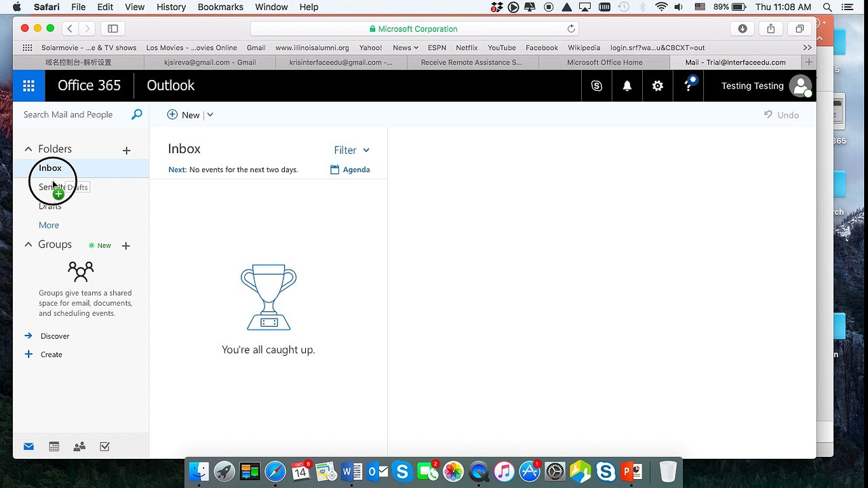Image resolution: width=868 pixels, height=488 pixels.
Task: Go back in Safari
Action: pos(70,28)
